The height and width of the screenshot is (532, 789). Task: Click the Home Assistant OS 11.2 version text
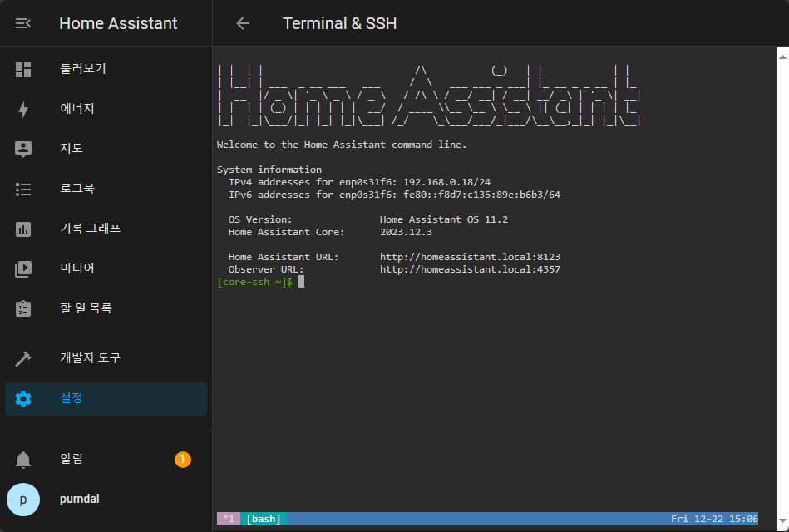[444, 219]
